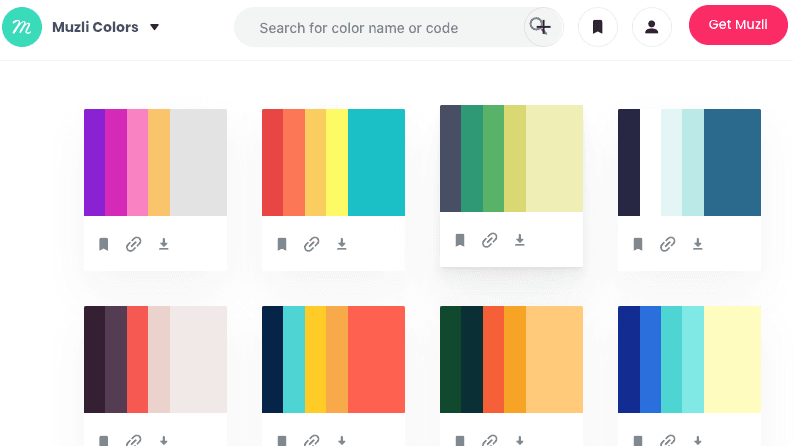Bookmark the green-yellow palette card
Image resolution: width=793 pixels, height=446 pixels.
pyautogui.click(x=460, y=240)
